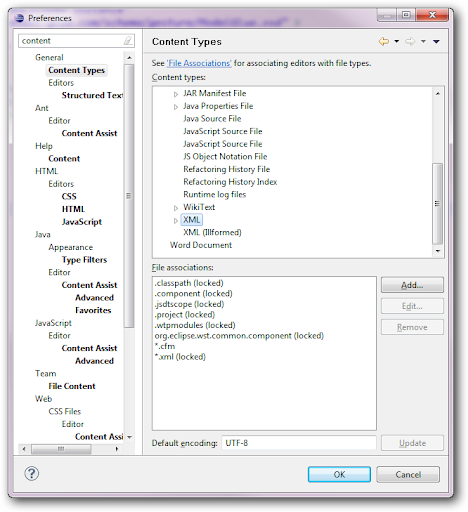This screenshot has width=468, height=512.
Task: Select Structured Text under Editors
Action: [x=92, y=95]
